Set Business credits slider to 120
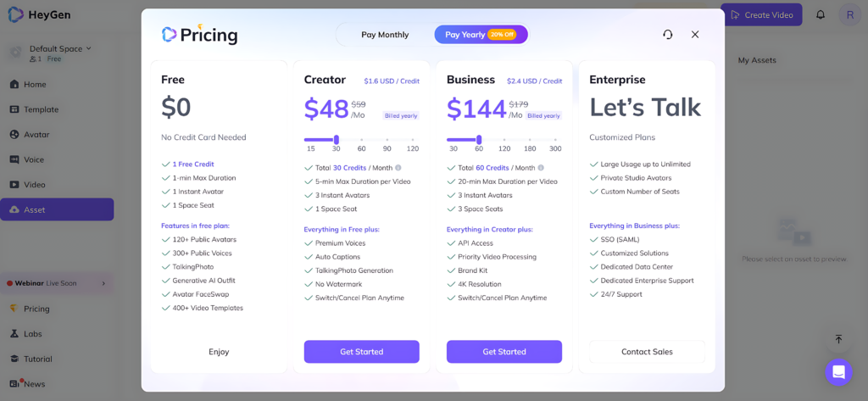The image size is (868, 401). [x=504, y=140]
